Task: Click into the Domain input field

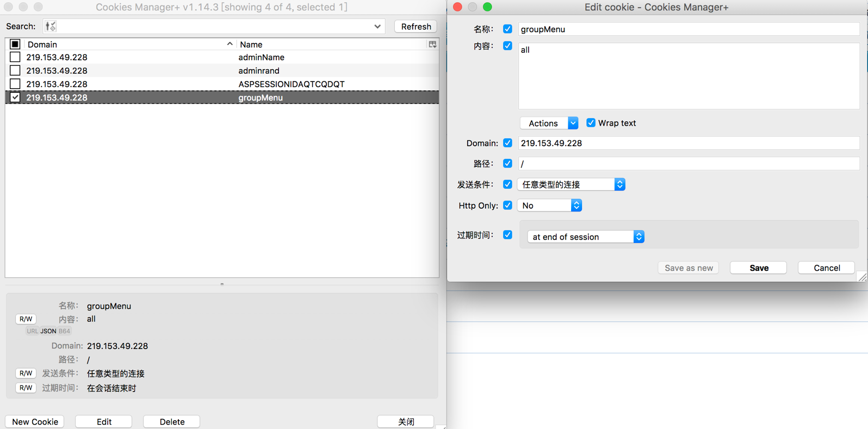Action: click(x=688, y=143)
